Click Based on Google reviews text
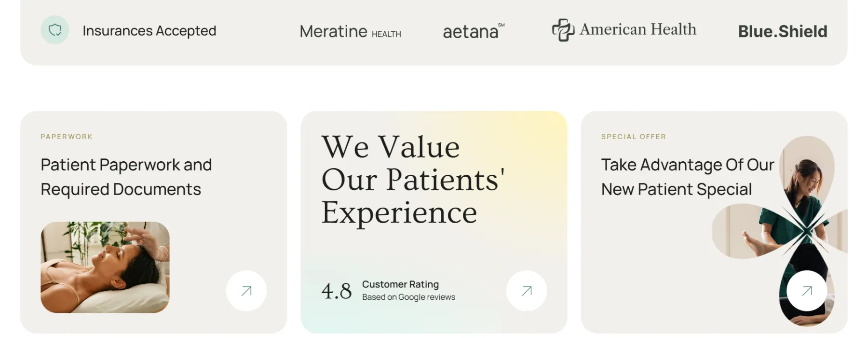The width and height of the screenshot is (868, 338). pos(408,297)
